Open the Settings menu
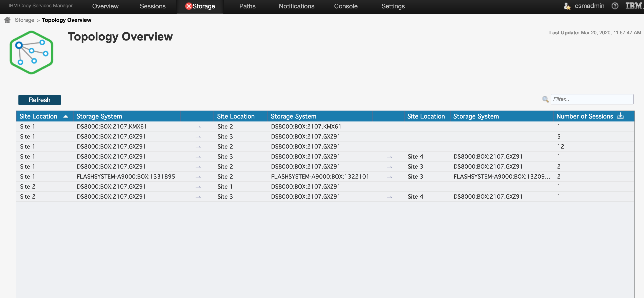This screenshot has width=644, height=298. click(x=393, y=6)
